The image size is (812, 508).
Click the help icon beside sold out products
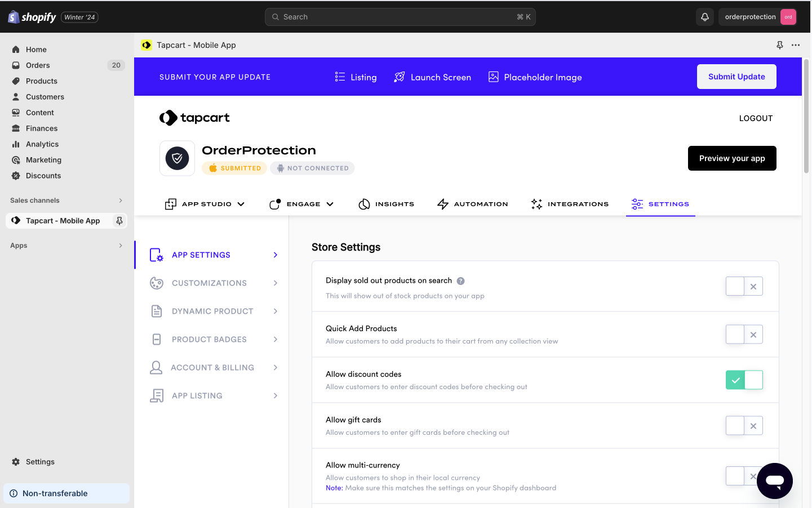pos(460,281)
